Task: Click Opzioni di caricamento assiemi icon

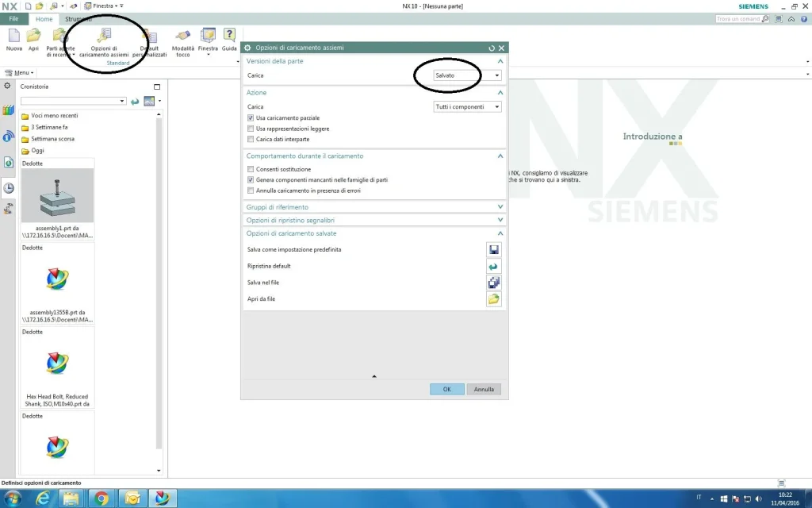Action: pyautogui.click(x=104, y=37)
